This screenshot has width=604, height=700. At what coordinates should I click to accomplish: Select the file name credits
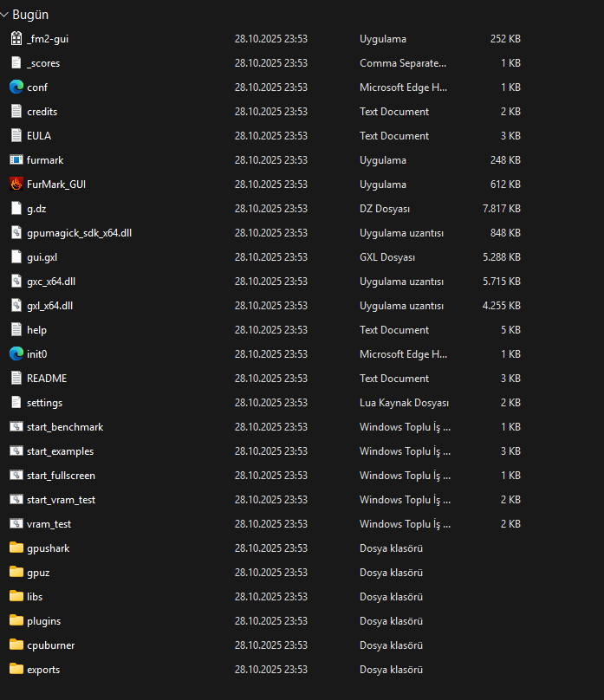tap(42, 112)
